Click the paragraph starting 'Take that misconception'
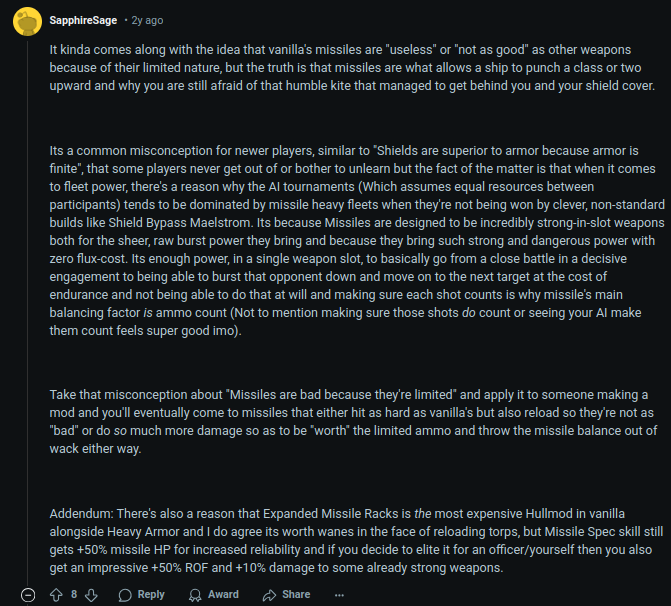 click(x=353, y=422)
